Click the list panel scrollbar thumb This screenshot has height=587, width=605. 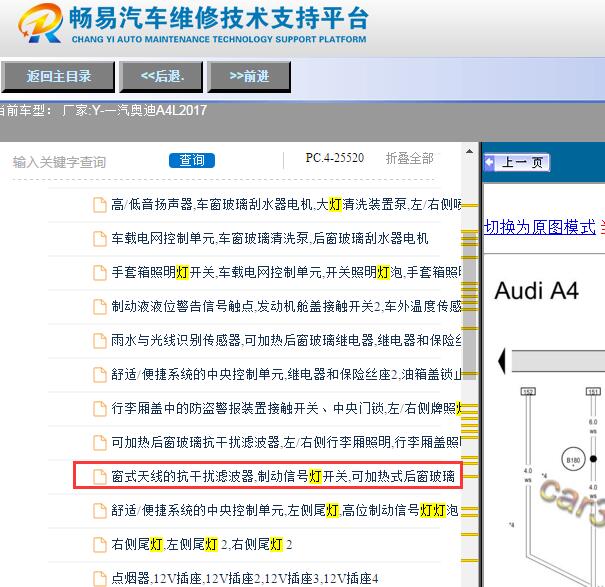coord(470,305)
